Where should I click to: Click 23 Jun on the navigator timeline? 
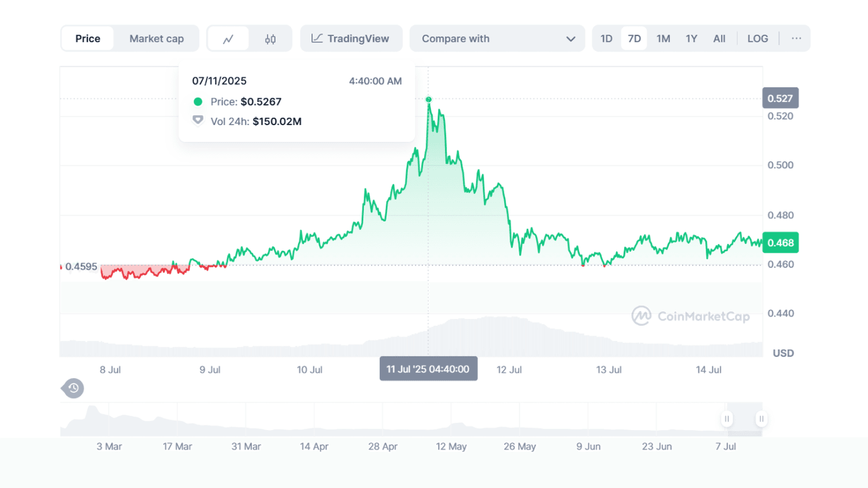click(657, 446)
